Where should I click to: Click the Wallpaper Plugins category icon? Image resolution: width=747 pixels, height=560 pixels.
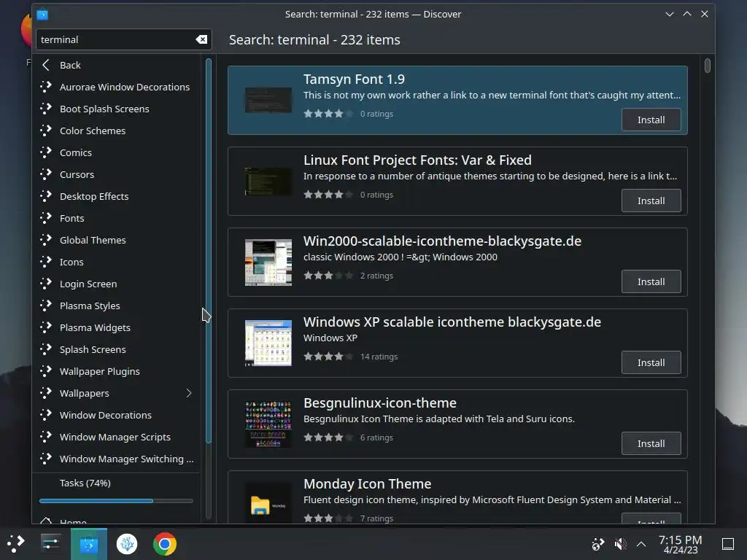[x=46, y=371]
